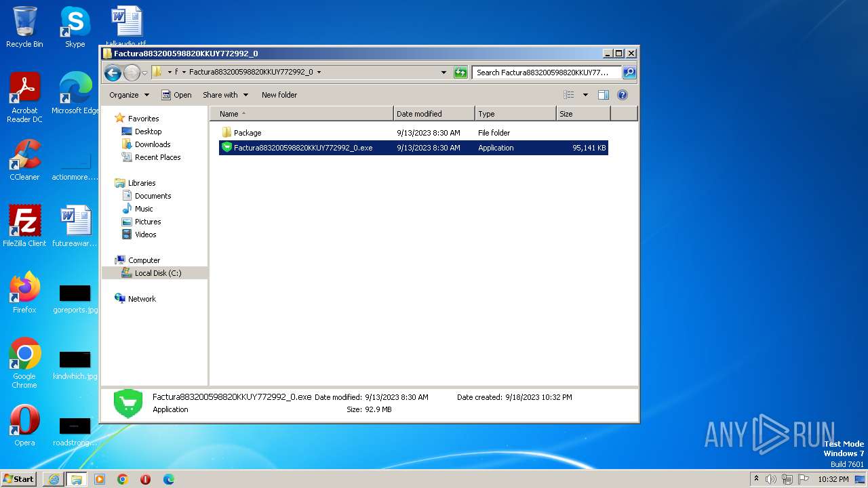868x488 pixels.
Task: Open the Documents library
Action: [153, 196]
